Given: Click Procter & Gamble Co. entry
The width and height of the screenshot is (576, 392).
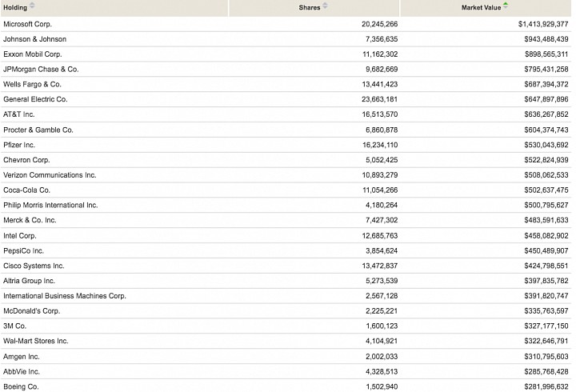Looking at the screenshot, I should point(38,130).
